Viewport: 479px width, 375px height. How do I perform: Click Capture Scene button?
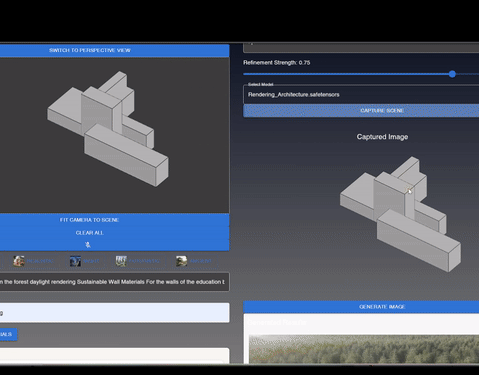click(x=361, y=111)
